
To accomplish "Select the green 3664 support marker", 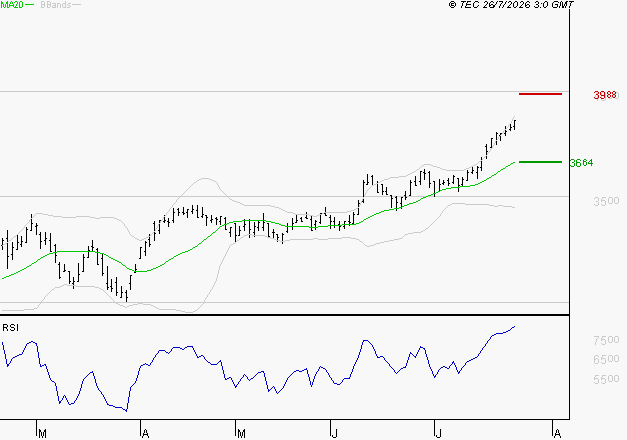I will point(540,162).
